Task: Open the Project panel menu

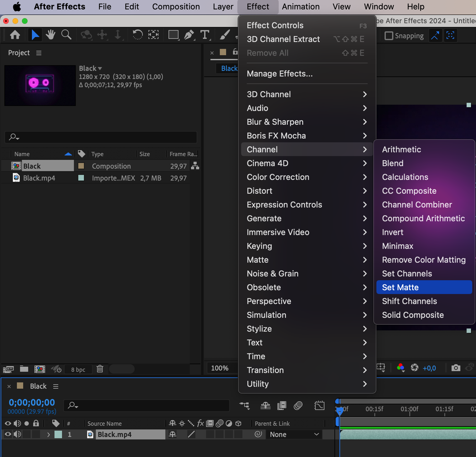Action: click(39, 53)
